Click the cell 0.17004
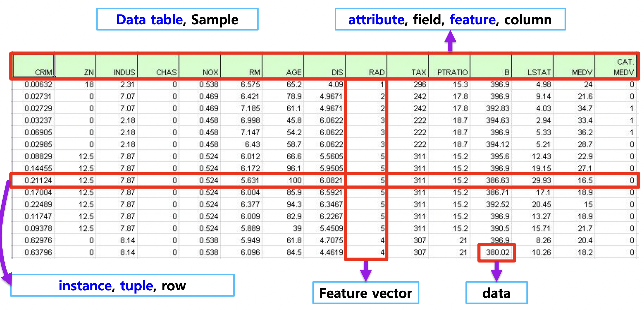Viewport: 644px width, 310px height. pos(34,192)
